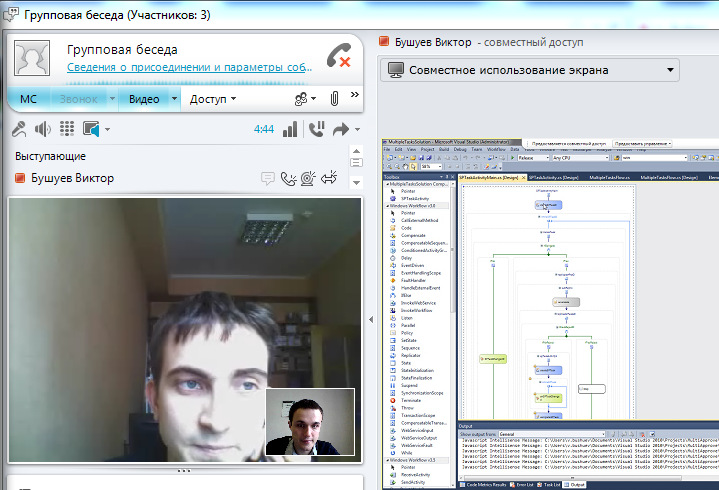Click the audio device icon
Screen dimensions: 719x490
[x=91, y=129]
